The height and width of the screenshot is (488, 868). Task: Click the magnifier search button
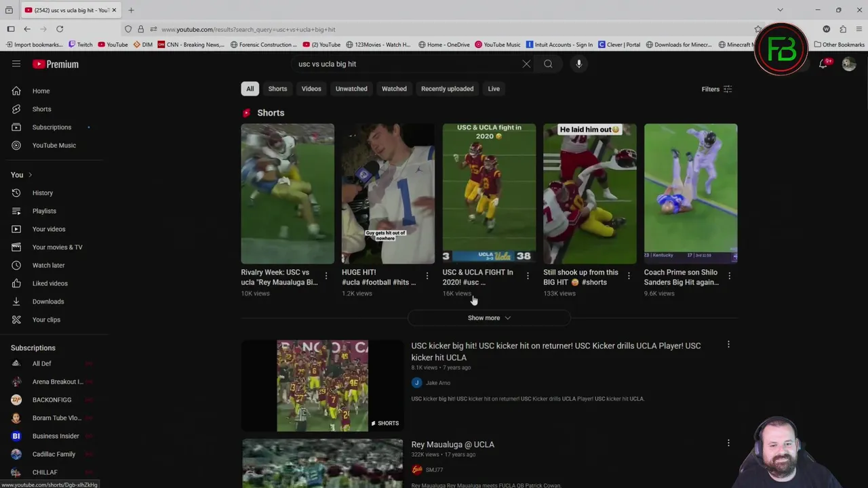pos(548,64)
